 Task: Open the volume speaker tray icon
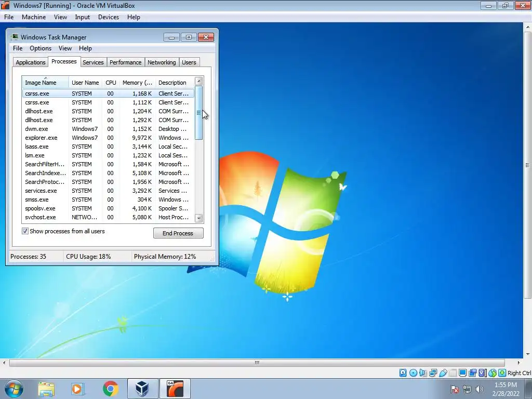(x=480, y=389)
